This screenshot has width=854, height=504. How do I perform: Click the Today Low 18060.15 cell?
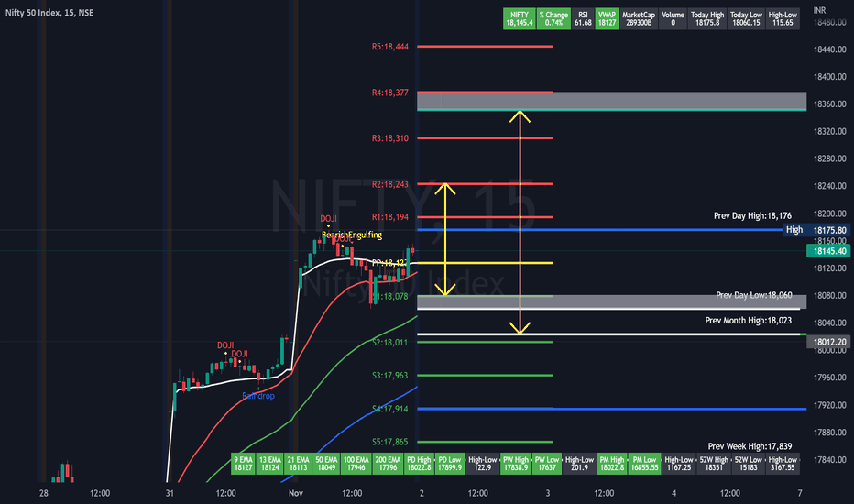tap(746, 19)
